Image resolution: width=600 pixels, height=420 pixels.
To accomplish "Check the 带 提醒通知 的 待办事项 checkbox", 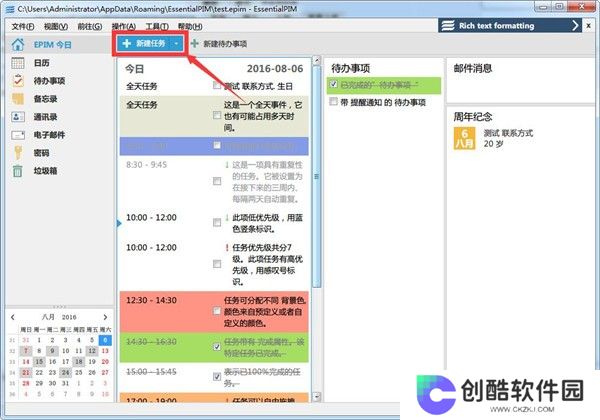I will click(x=334, y=102).
